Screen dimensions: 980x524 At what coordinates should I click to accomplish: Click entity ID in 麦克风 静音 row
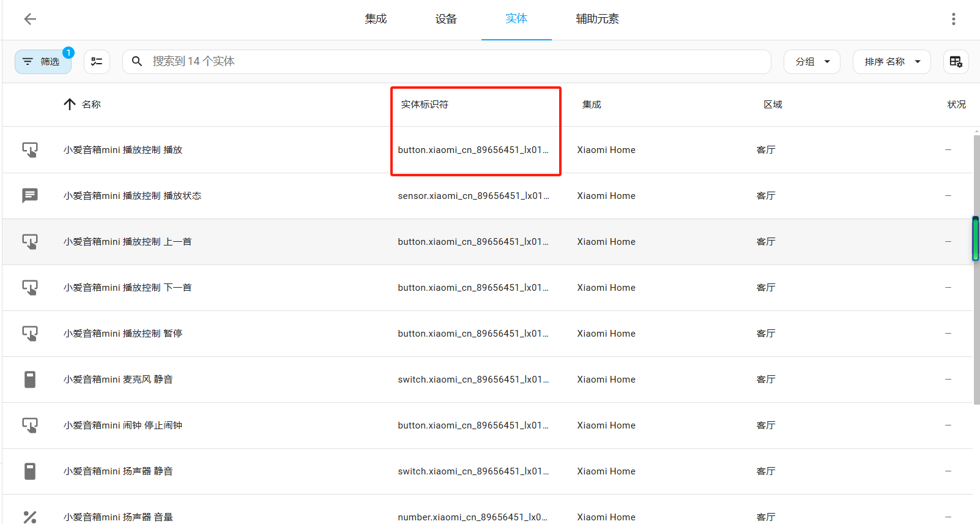pyautogui.click(x=473, y=380)
